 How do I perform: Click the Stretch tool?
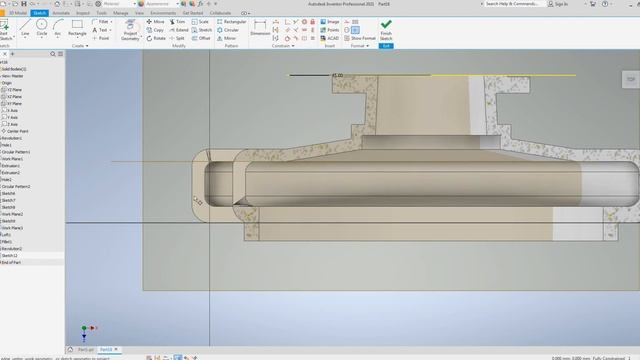(202, 30)
